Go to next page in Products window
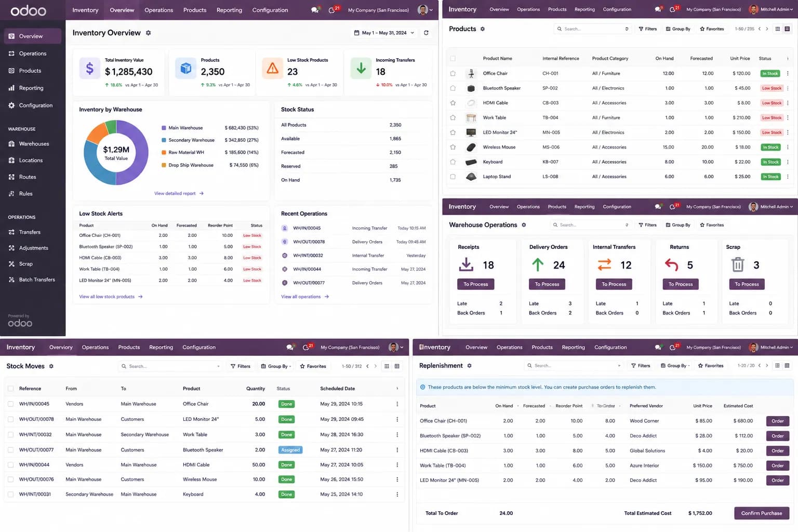This screenshot has height=532, width=798. point(767,29)
